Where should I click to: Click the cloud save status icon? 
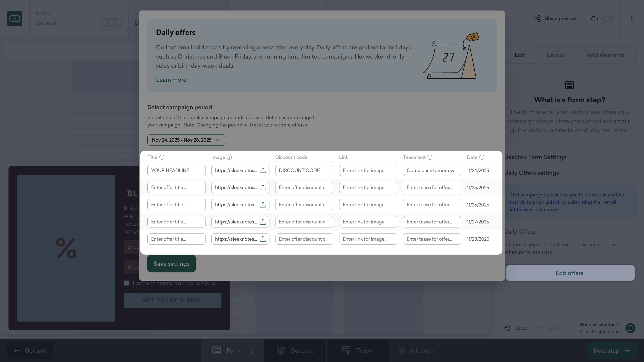[594, 19]
